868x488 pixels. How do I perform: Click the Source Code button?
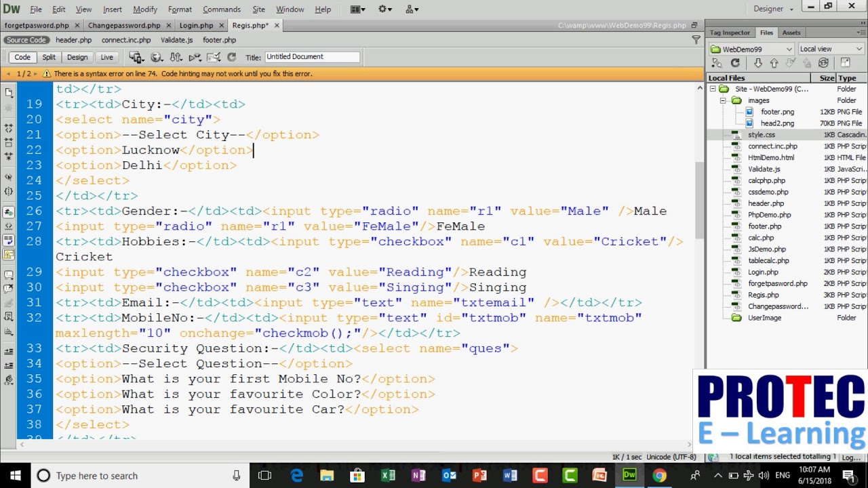click(26, 40)
